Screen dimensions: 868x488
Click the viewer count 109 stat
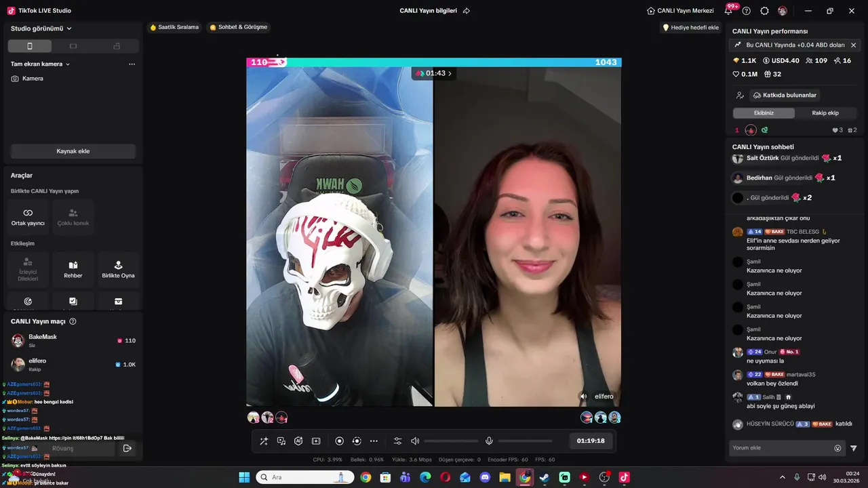tap(815, 60)
